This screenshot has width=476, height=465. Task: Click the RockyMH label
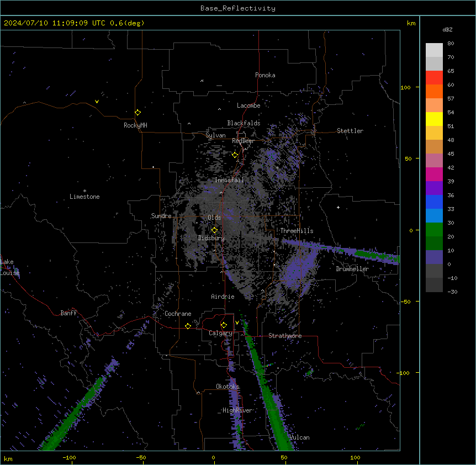tap(135, 125)
